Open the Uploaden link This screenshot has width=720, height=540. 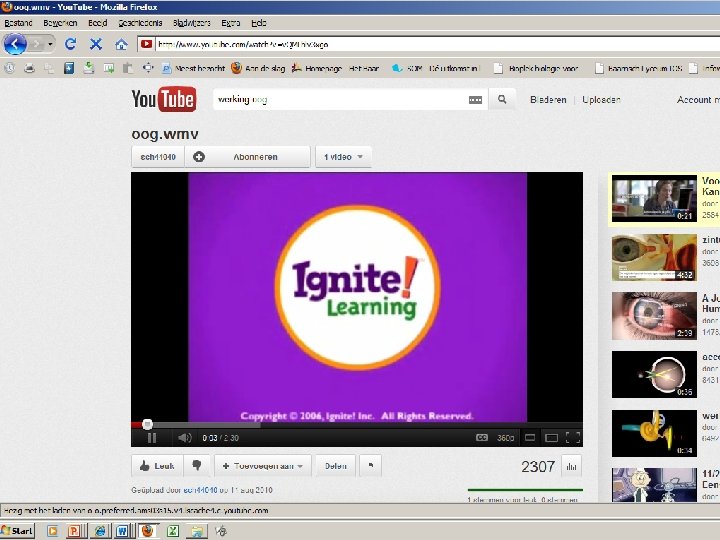pos(601,100)
